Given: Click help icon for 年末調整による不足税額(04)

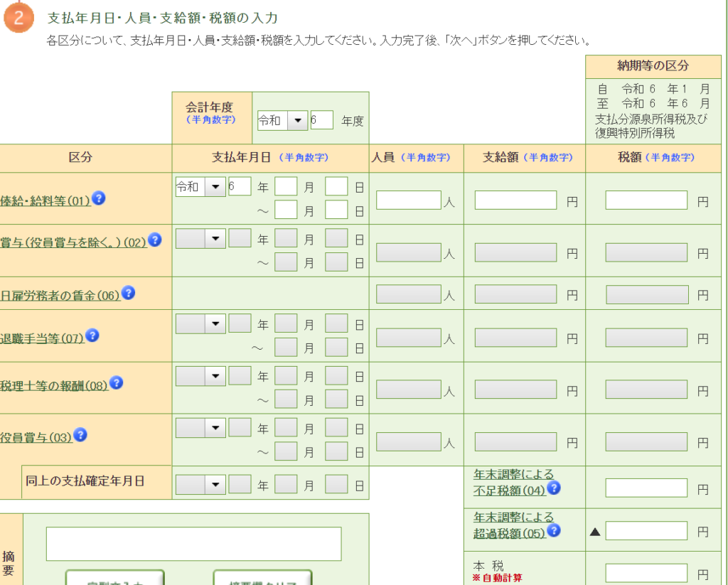Looking at the screenshot, I should (553, 488).
